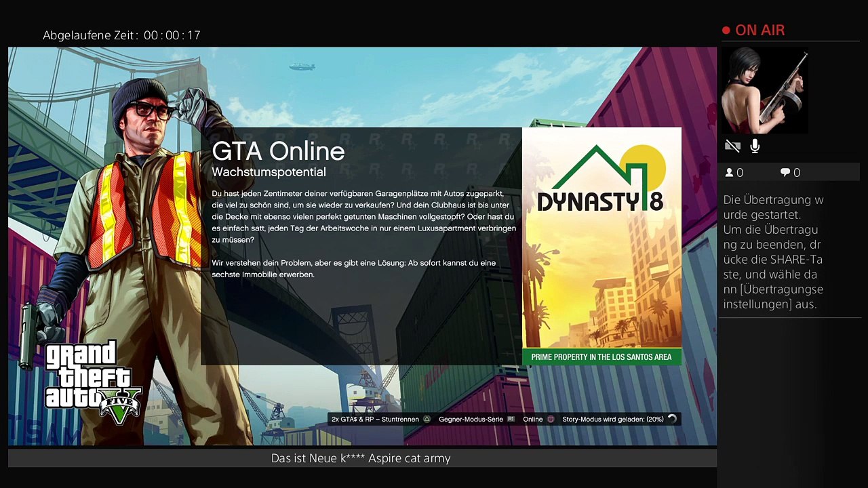Click the 'Wachstumspotential' subtitle
The image size is (868, 488).
pyautogui.click(x=269, y=172)
